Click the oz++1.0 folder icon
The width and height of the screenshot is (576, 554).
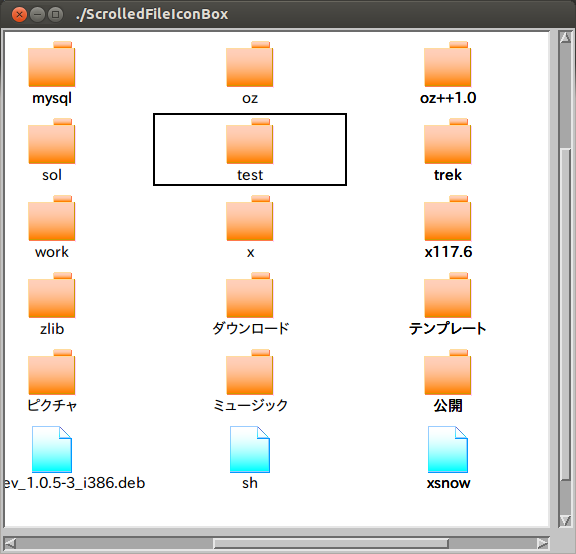[448, 64]
